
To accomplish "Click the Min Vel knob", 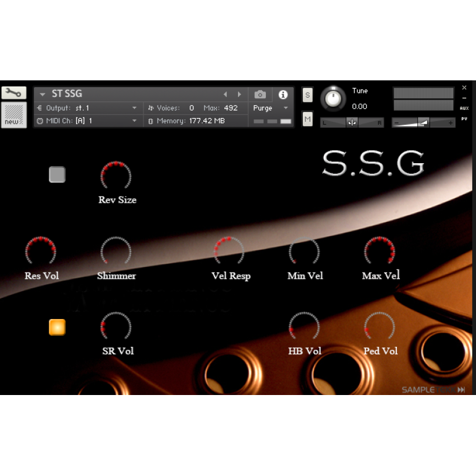I will [304, 251].
